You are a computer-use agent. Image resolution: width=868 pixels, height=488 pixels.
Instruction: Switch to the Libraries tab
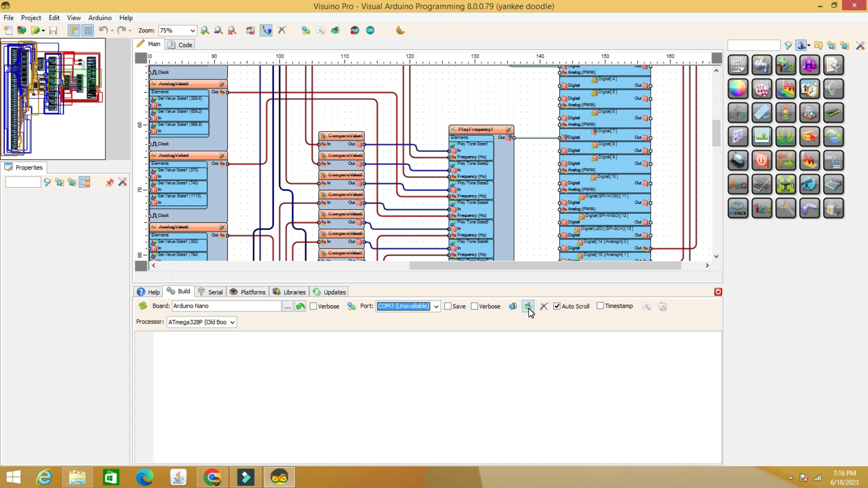point(289,292)
